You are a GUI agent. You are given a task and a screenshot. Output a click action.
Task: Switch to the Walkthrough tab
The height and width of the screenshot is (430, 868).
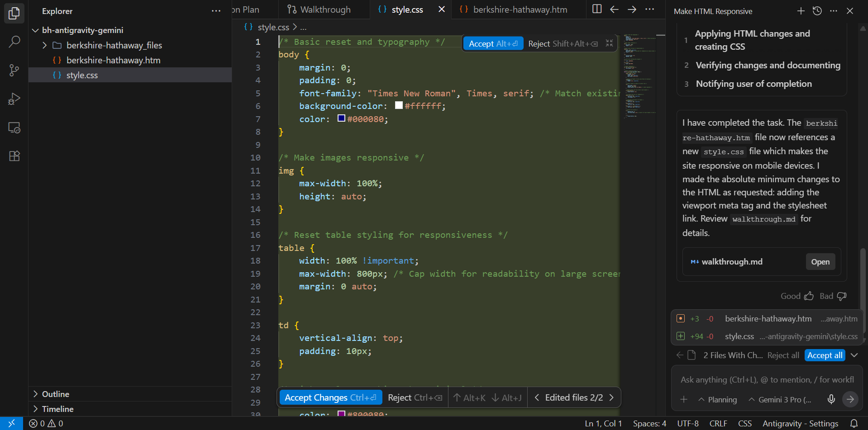click(x=324, y=9)
